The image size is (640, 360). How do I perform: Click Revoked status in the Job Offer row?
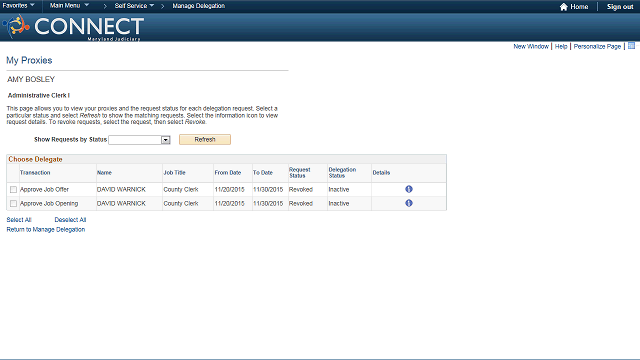point(301,189)
